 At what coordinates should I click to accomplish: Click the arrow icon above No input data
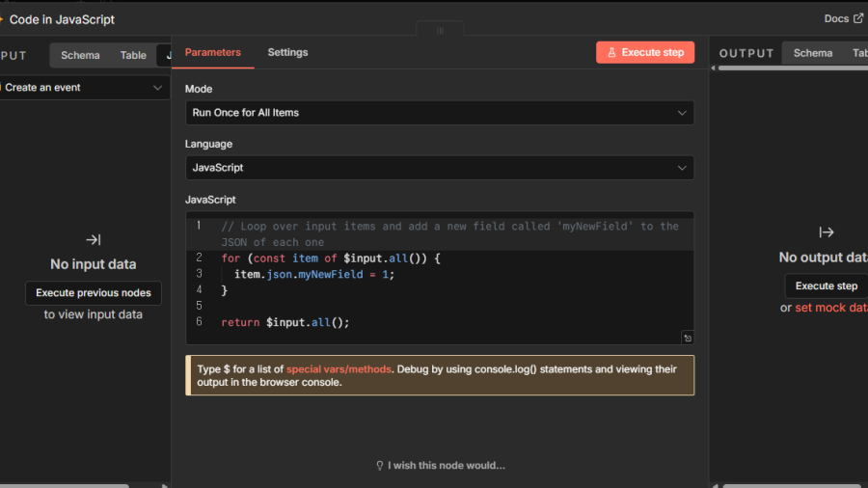pos(93,239)
